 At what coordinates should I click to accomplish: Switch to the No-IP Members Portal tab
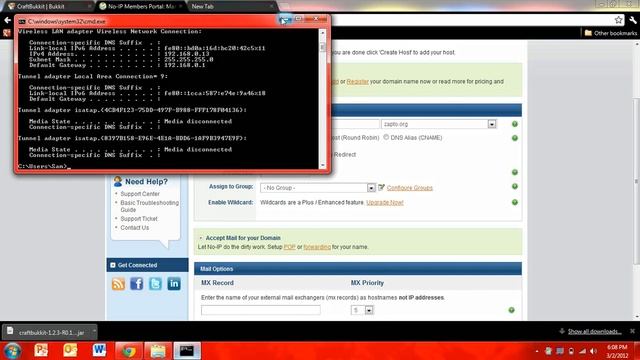pos(141,7)
